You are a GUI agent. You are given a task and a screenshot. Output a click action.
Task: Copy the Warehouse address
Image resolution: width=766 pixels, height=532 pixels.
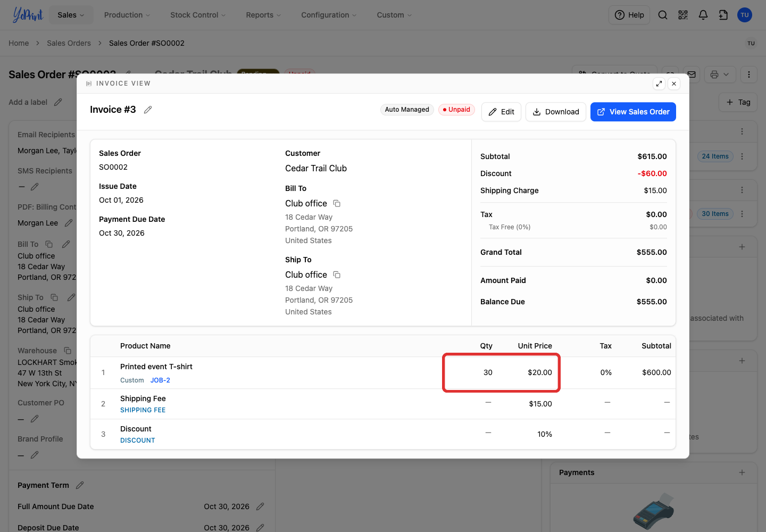point(68,351)
